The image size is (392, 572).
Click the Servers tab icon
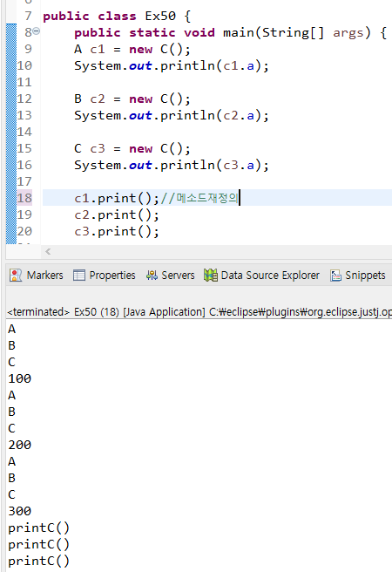[x=152, y=275]
